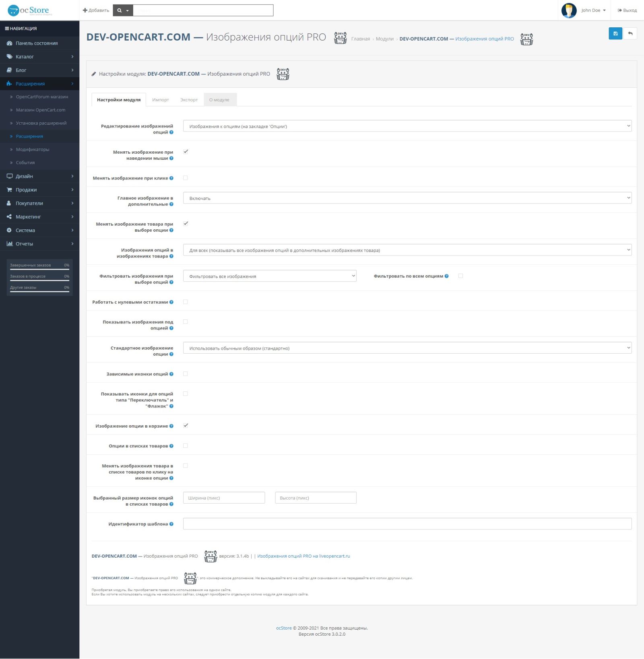The width and height of the screenshot is (644, 659).
Task: Click Завершенных заказов progress bar
Action: pyautogui.click(x=39, y=269)
